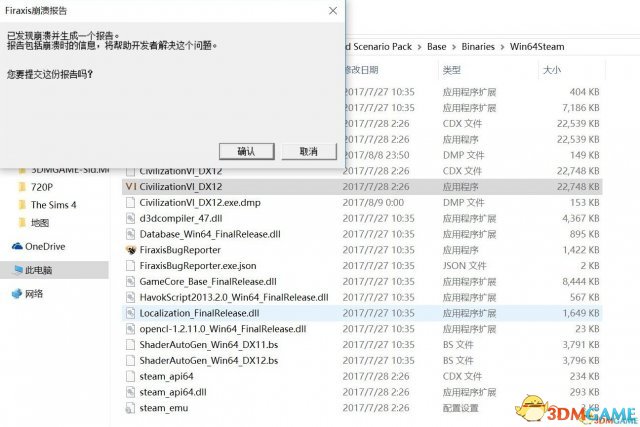Click the GameCore_Base_FinalRelease.dll file icon
The width and height of the screenshot is (640, 427).
(x=131, y=282)
